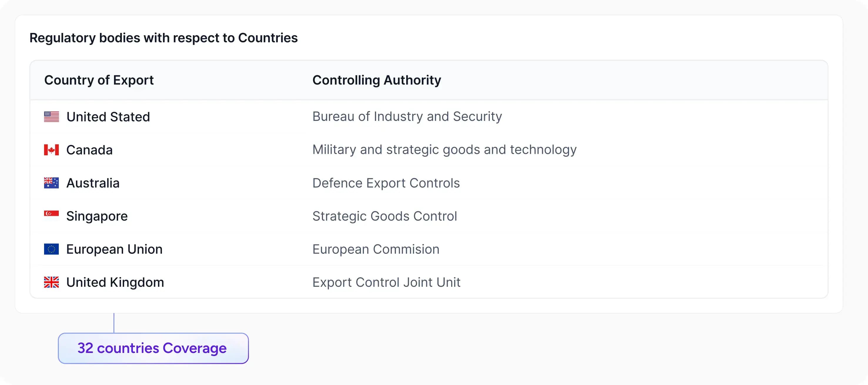
Task: Click the United Kingdom flag icon
Action: pyautogui.click(x=51, y=282)
